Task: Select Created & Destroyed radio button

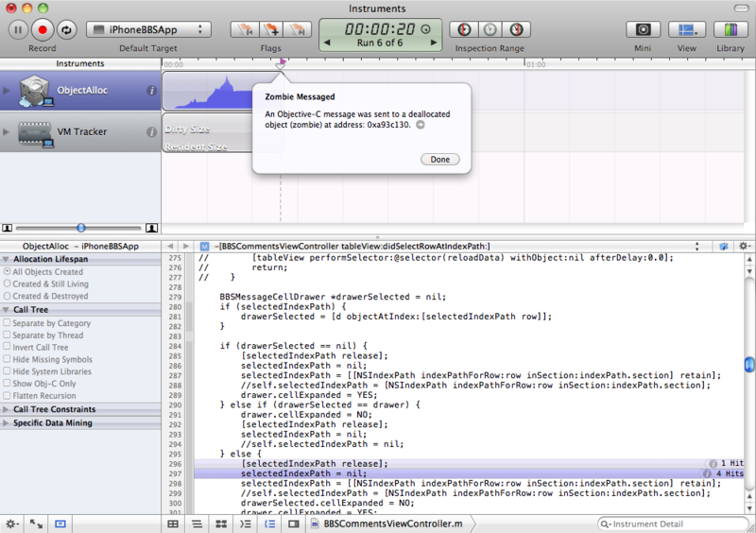Action: coord(7,296)
